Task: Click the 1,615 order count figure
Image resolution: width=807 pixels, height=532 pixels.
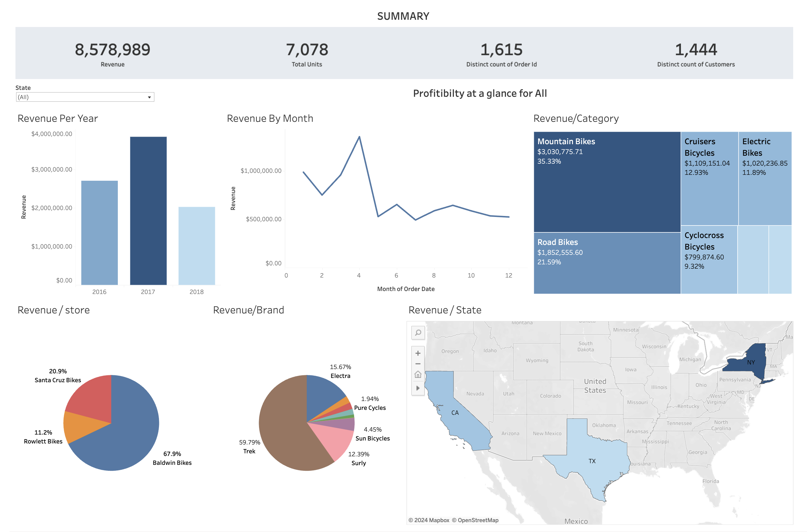Action: click(x=501, y=50)
